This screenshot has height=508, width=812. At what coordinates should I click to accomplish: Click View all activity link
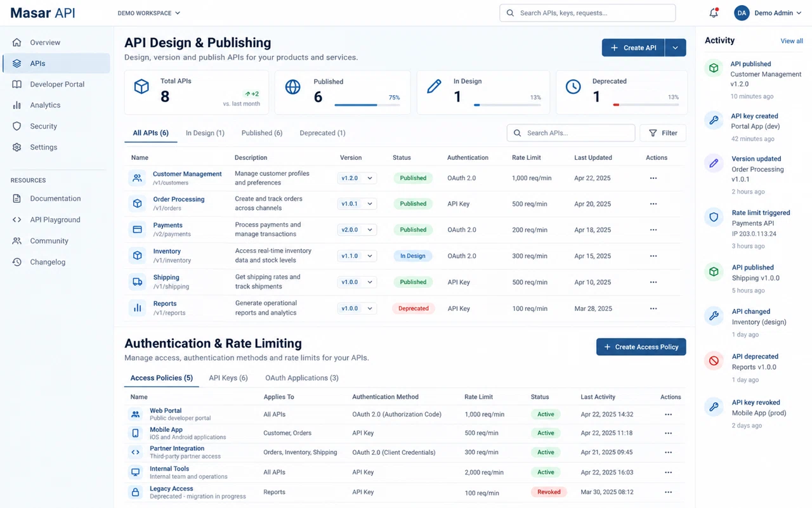coord(792,41)
